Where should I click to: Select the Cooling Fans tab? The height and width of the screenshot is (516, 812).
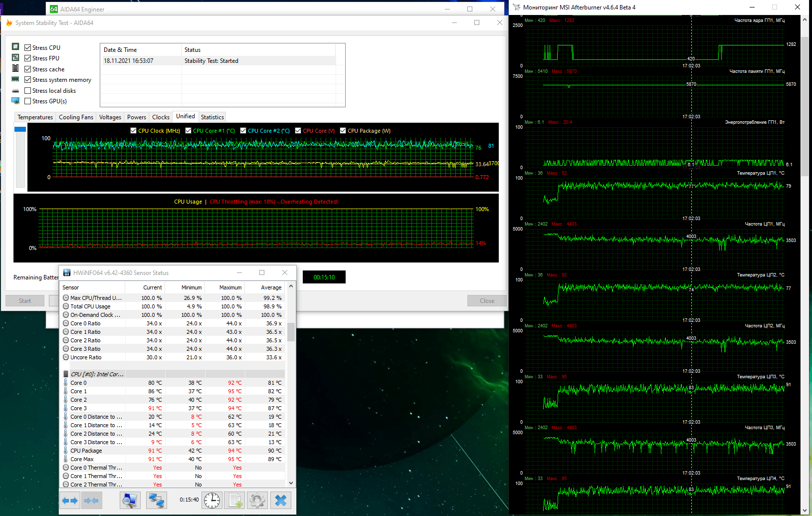click(76, 117)
